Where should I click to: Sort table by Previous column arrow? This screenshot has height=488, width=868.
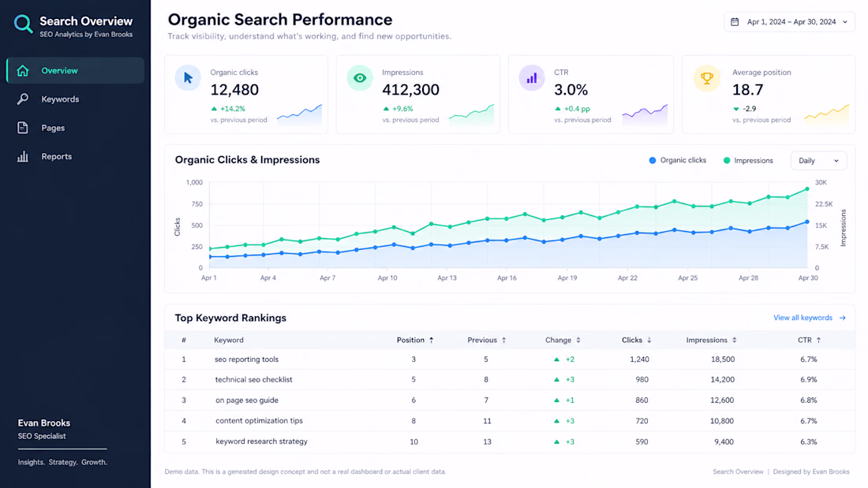point(503,341)
